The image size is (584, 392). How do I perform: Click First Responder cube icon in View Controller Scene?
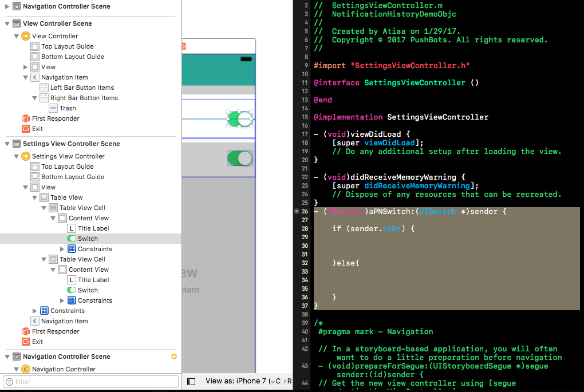(26, 118)
